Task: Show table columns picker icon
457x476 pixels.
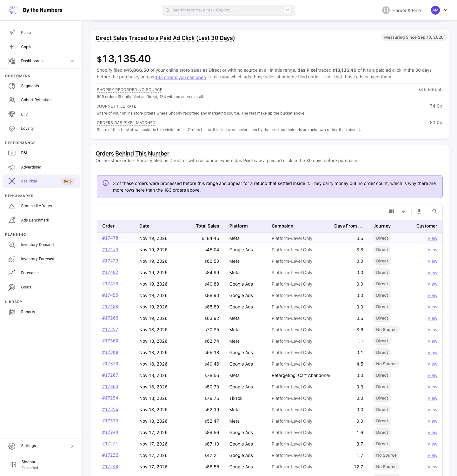Action: pyautogui.click(x=392, y=211)
